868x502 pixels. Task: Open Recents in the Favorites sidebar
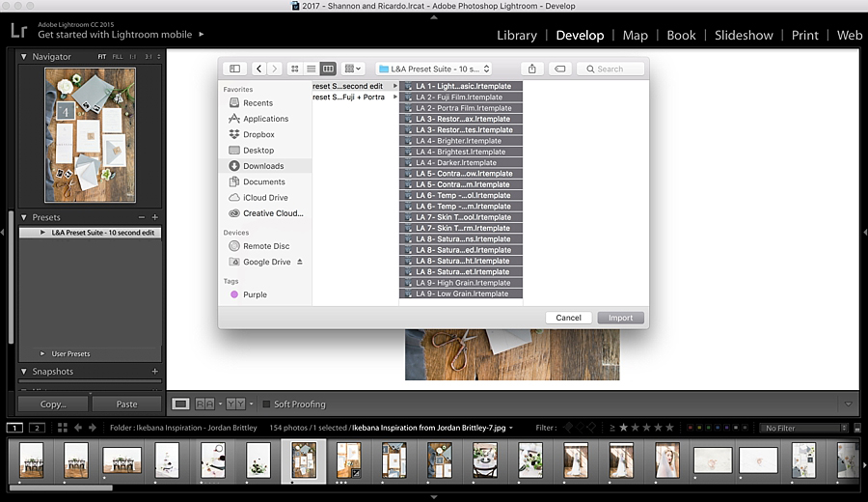(258, 103)
